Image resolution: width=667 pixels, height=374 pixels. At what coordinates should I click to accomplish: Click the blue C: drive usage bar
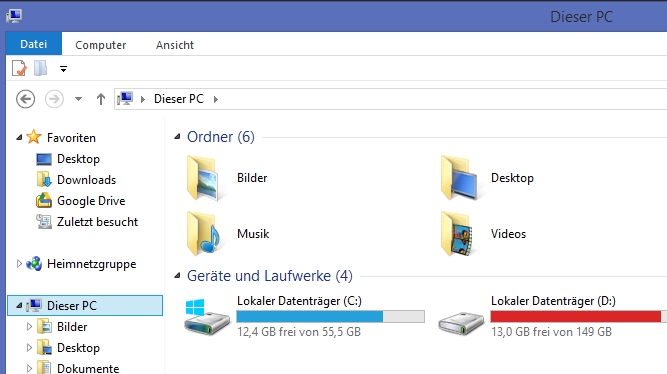(331, 316)
